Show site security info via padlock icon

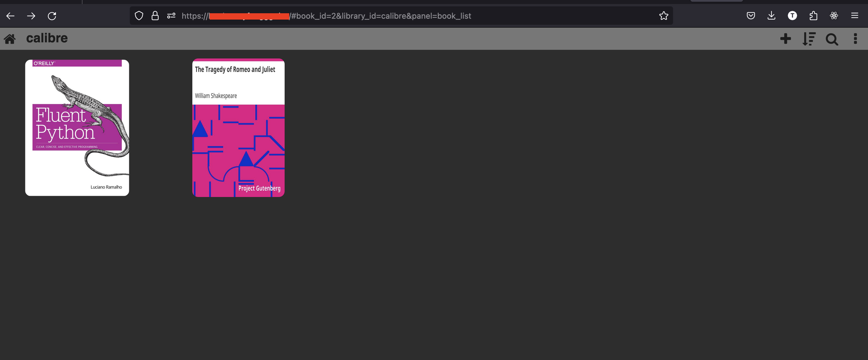click(155, 16)
